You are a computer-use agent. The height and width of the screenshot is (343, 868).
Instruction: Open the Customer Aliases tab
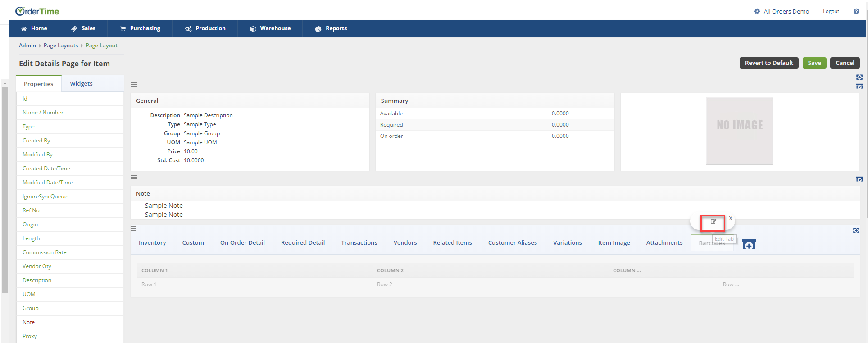click(513, 242)
